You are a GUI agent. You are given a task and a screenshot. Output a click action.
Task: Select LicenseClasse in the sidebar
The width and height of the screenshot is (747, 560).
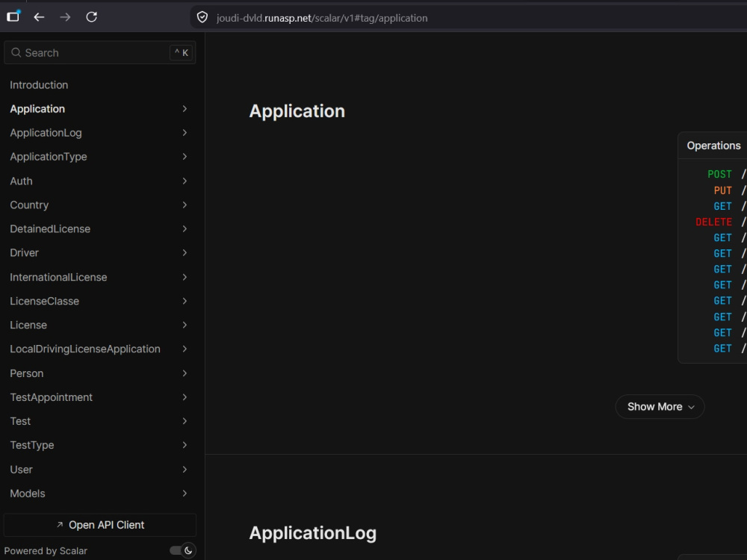(x=45, y=301)
